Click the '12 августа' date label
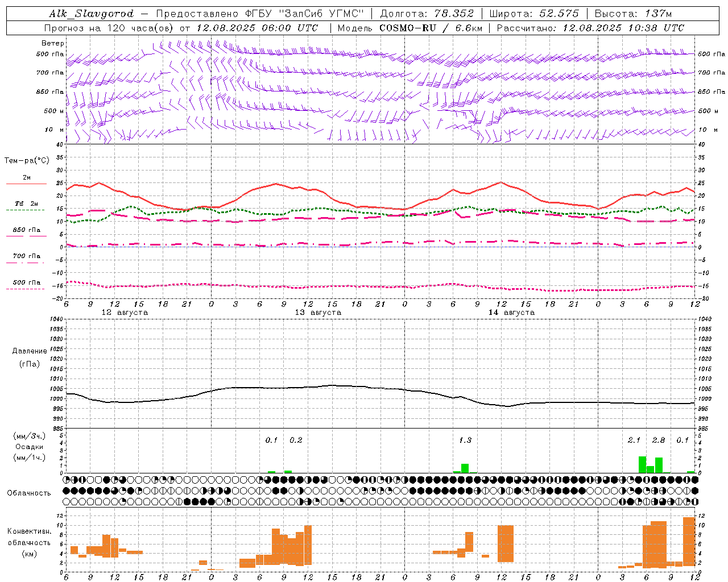728x582 pixels. (x=125, y=313)
